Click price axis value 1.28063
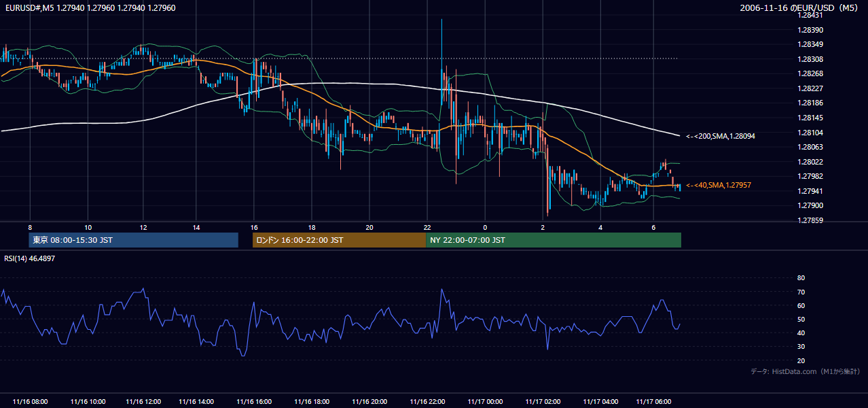The image size is (868, 408). 811,147
